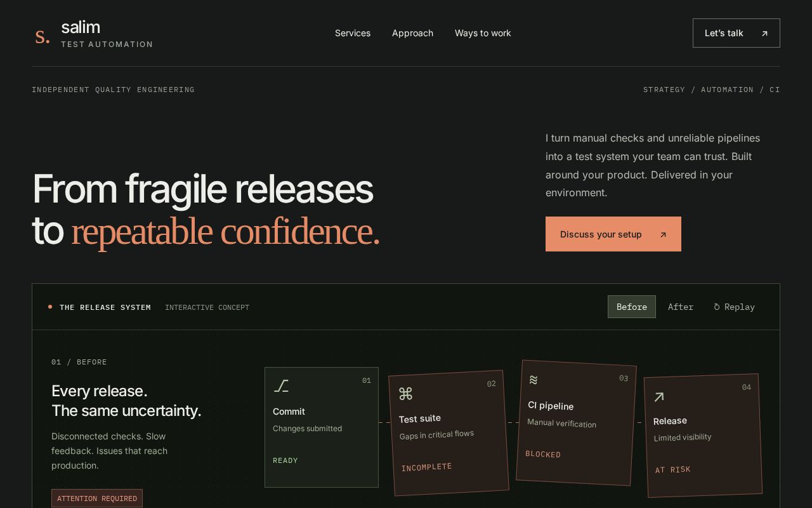812x508 pixels.
Task: Click the Discuss your setup button
Action: pyautogui.click(x=613, y=234)
